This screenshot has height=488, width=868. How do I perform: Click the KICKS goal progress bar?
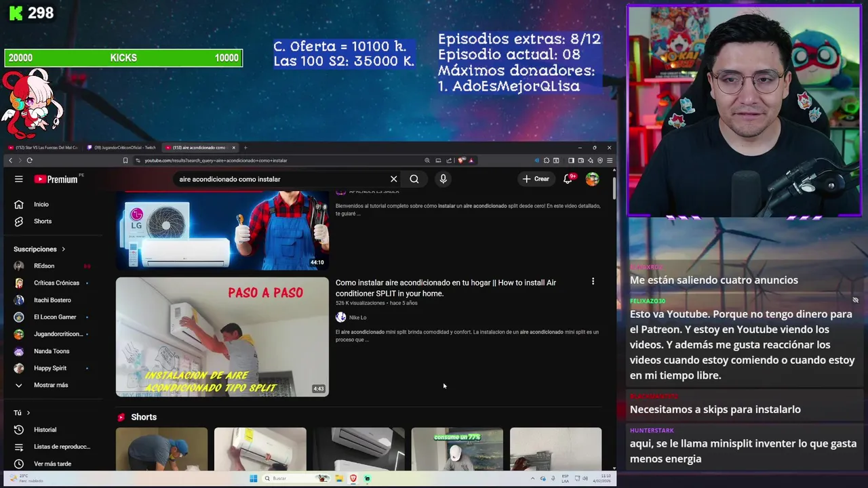click(123, 58)
